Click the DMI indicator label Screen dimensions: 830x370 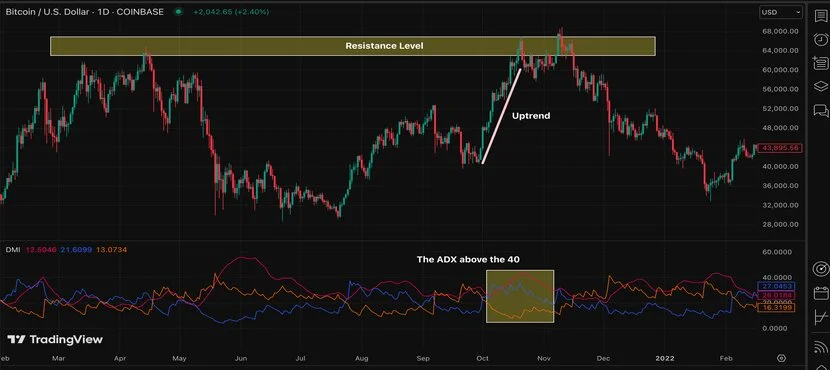pyautogui.click(x=13, y=249)
